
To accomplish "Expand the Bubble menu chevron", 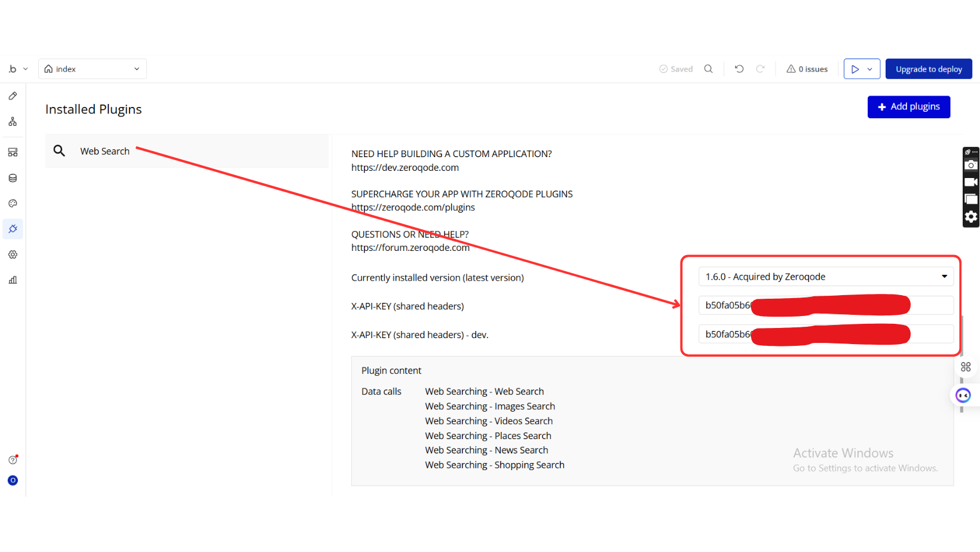I will click(26, 69).
